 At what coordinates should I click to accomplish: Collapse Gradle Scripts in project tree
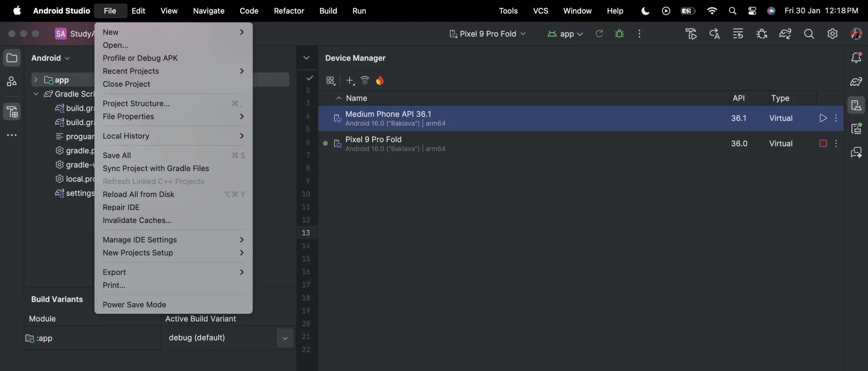[x=36, y=94]
